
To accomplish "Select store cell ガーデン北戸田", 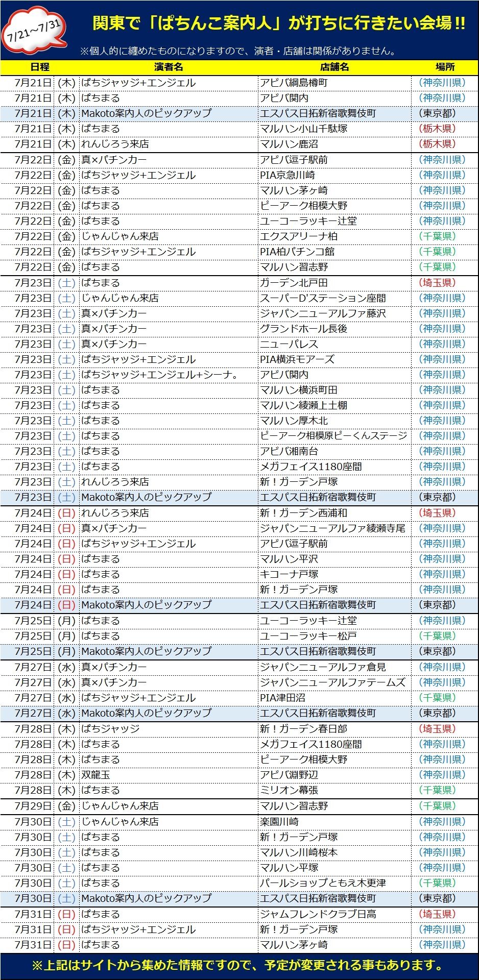I will coord(334,283).
